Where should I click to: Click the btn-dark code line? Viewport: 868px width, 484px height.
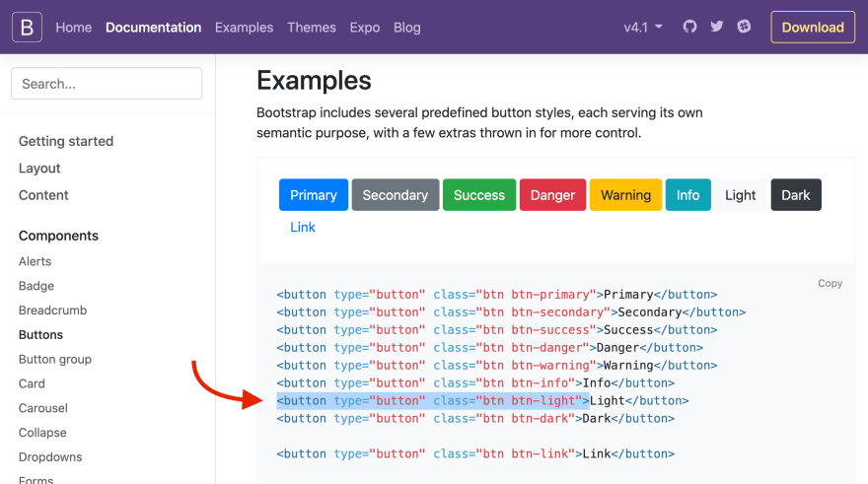pos(475,418)
